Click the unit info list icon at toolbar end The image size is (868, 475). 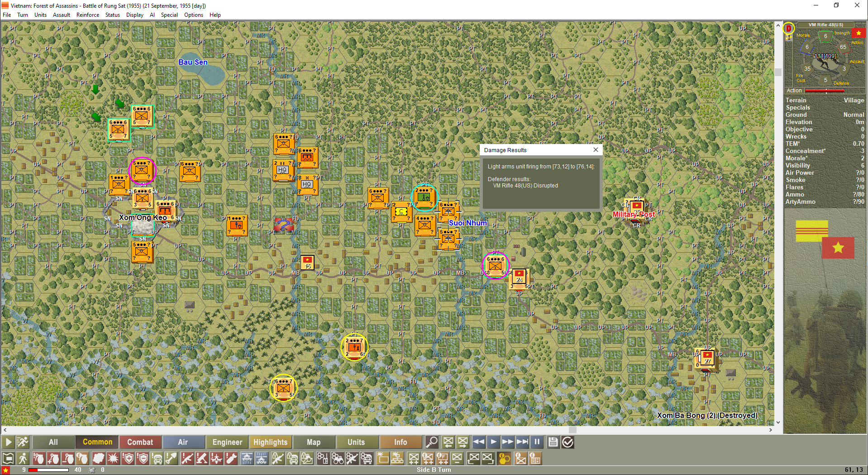point(535,459)
